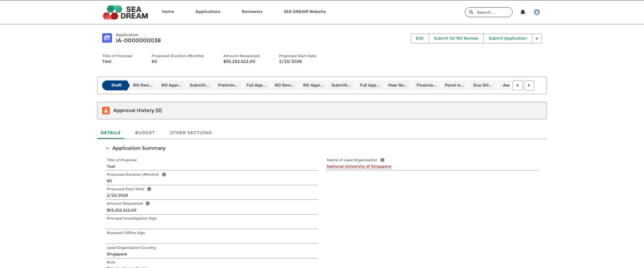Click the search magnifier icon
644x268 pixels.
pyautogui.click(x=471, y=12)
